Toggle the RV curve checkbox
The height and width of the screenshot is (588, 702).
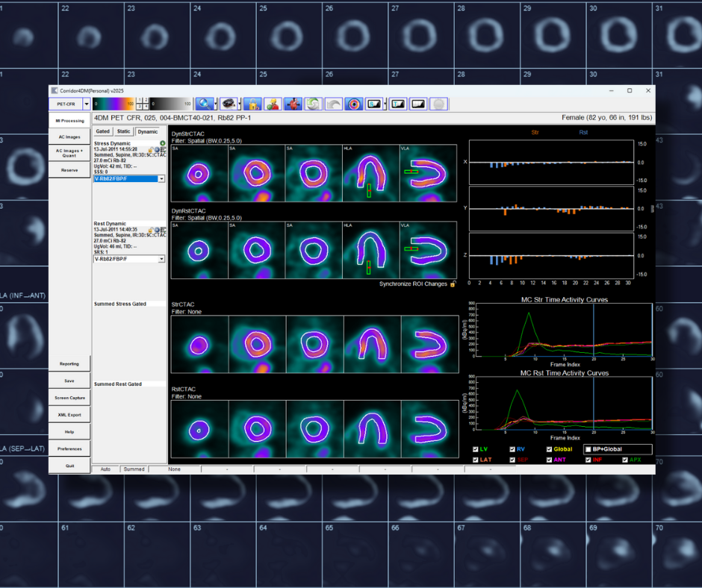coord(512,449)
